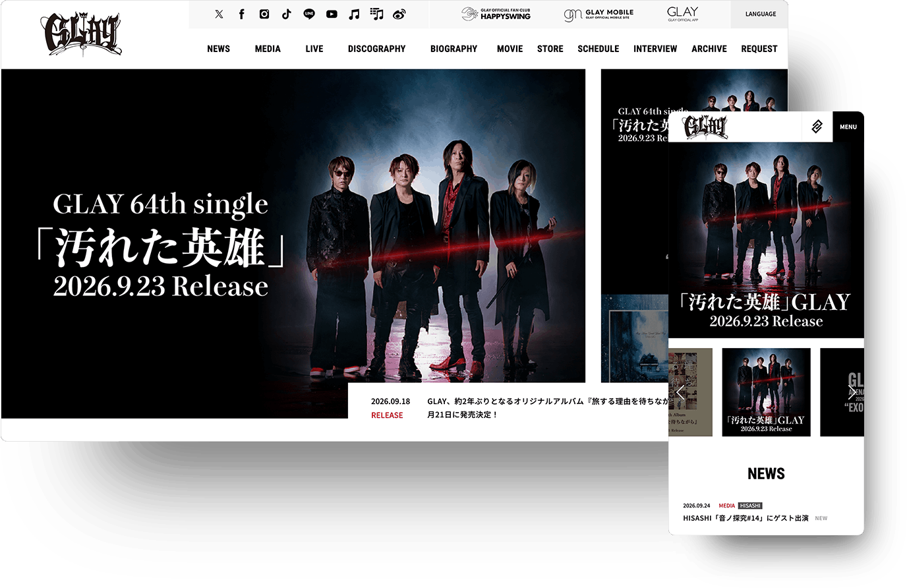Screen dimensions: 907x588
Task: Open the GLAY official app link
Action: coord(683,14)
